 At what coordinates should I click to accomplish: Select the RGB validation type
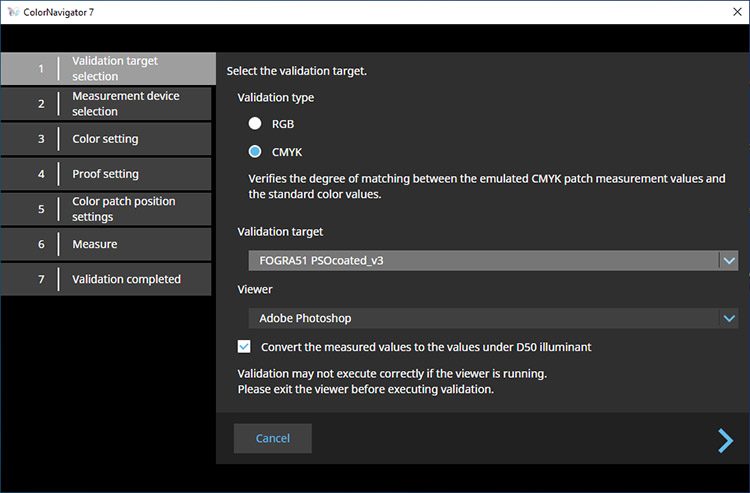point(255,123)
